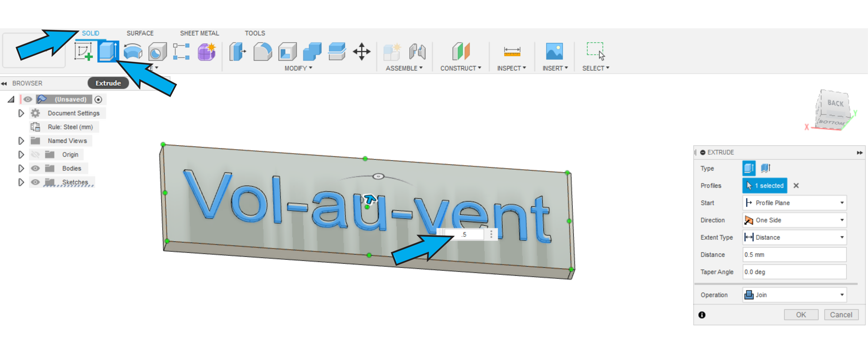Show the hidden Origin folder
This screenshot has height=352, width=868.
[35, 154]
